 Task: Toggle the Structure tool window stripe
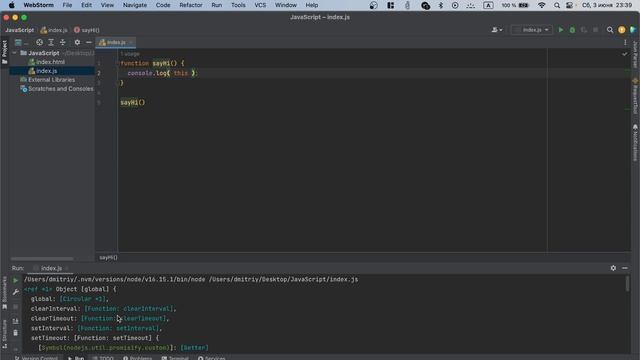click(4, 334)
